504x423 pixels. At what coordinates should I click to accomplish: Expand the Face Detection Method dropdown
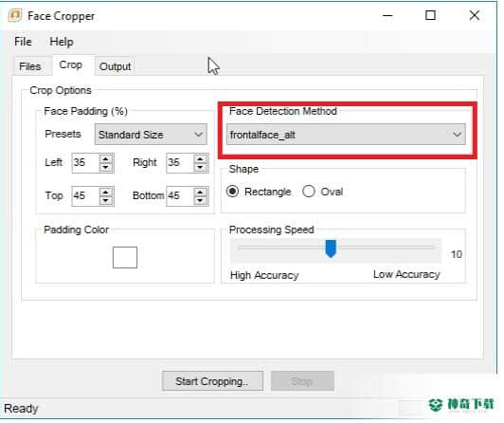[x=346, y=134]
